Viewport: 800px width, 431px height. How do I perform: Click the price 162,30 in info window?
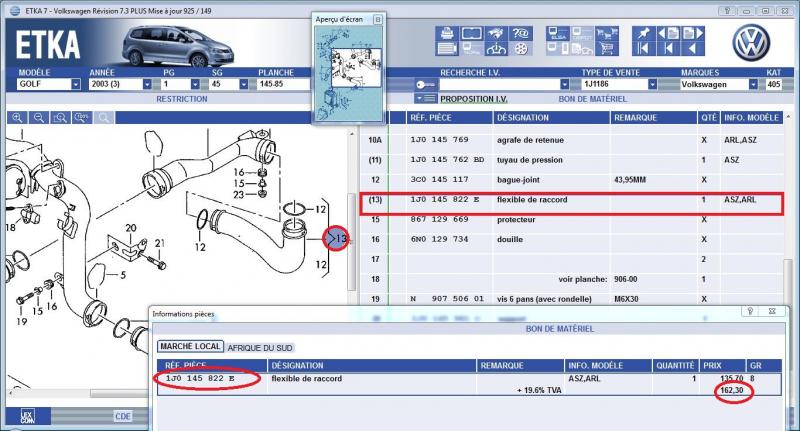pos(732,391)
